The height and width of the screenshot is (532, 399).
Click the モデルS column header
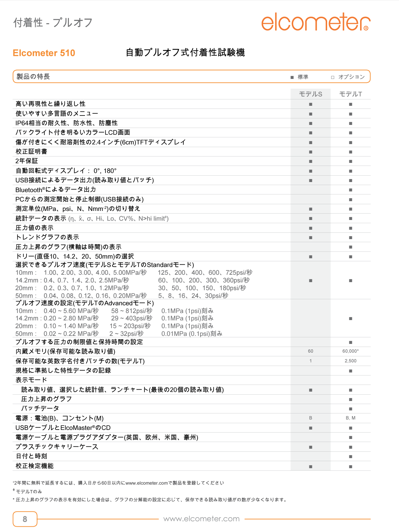pos(310,94)
